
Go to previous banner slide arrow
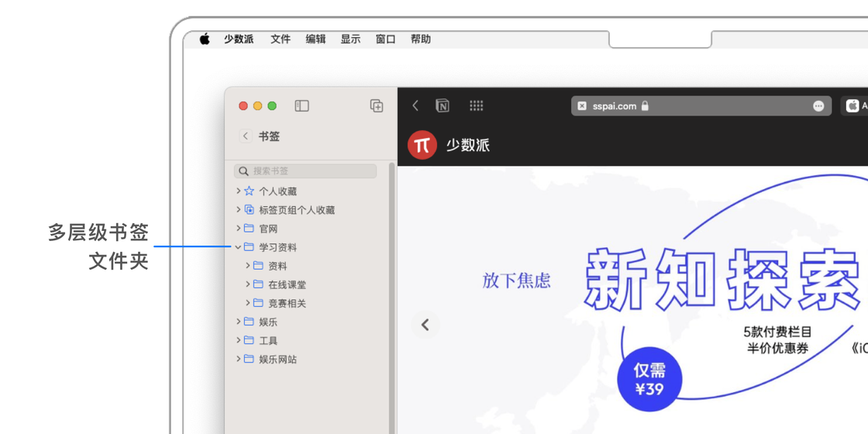click(425, 325)
